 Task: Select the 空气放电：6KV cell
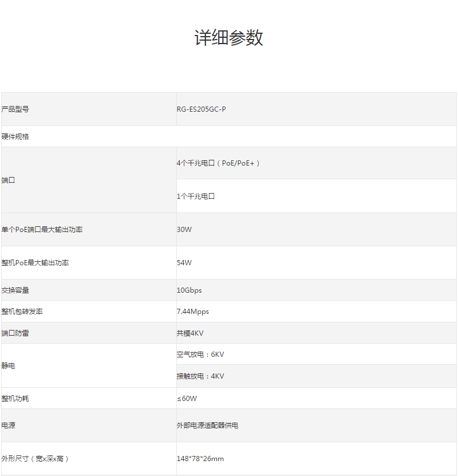pos(317,354)
